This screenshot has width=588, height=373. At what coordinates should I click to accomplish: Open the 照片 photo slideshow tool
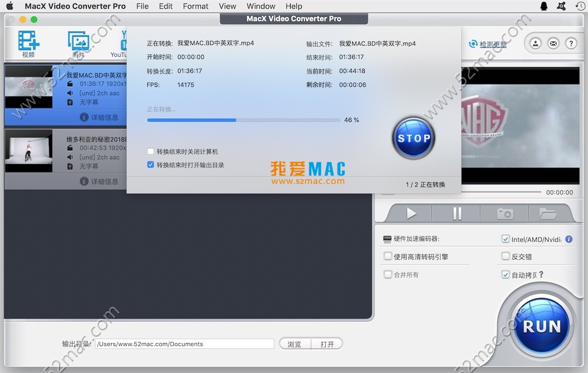78,43
